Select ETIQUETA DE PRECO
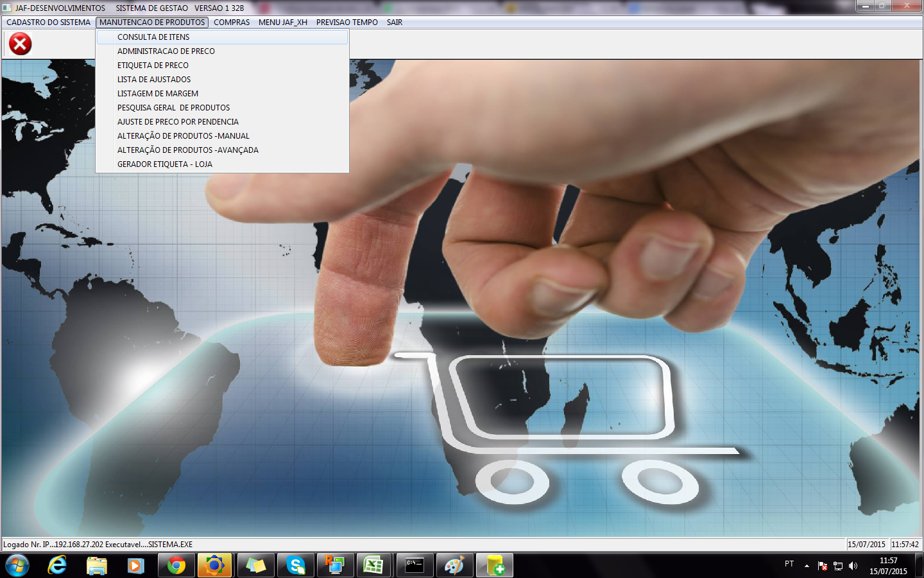This screenshot has height=578, width=924. (222, 66)
